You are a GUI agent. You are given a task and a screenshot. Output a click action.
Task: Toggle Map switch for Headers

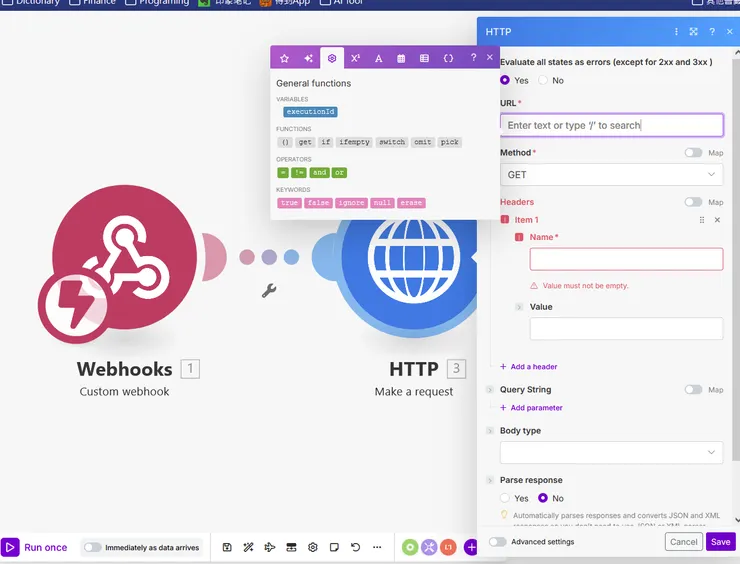[693, 202]
